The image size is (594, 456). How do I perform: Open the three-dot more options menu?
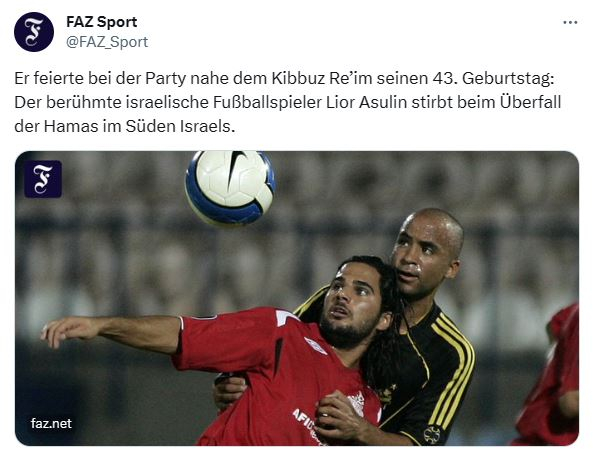570,23
